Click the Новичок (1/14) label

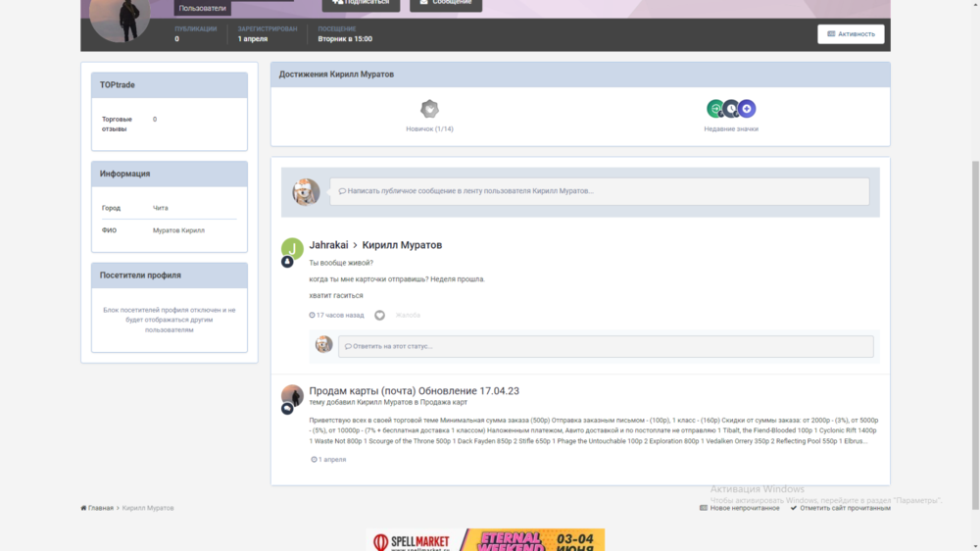429,128
